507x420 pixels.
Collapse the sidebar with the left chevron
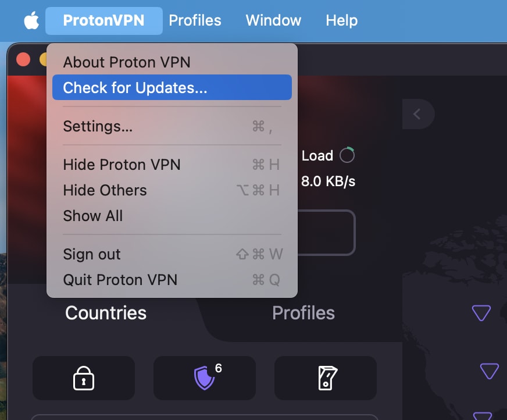click(x=418, y=114)
